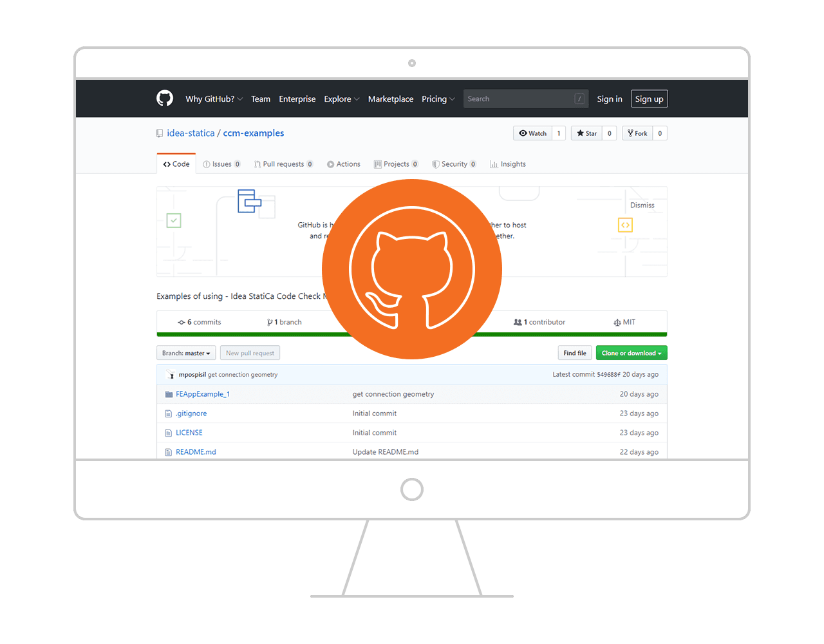View the 1 branch list
824x644 pixels.
[x=284, y=322]
